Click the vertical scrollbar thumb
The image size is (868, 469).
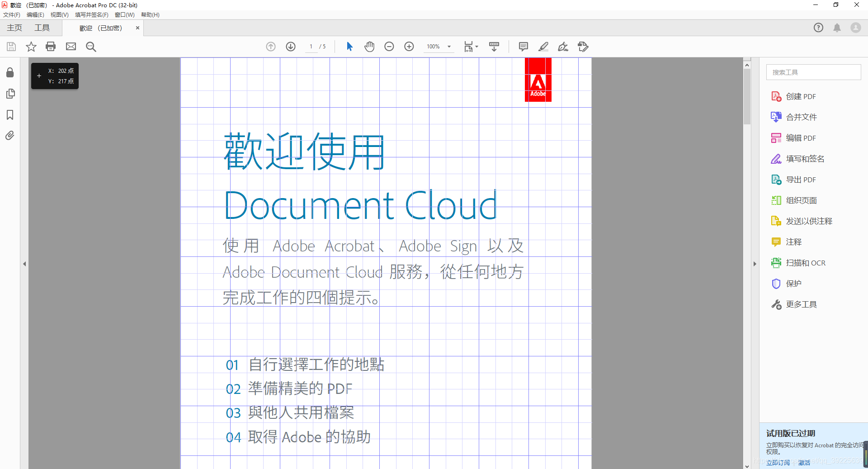(x=747, y=96)
